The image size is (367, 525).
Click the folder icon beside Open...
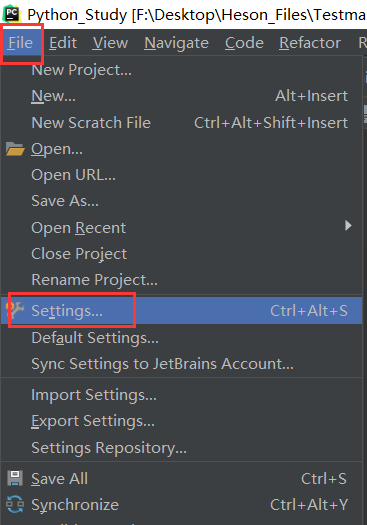(x=15, y=149)
